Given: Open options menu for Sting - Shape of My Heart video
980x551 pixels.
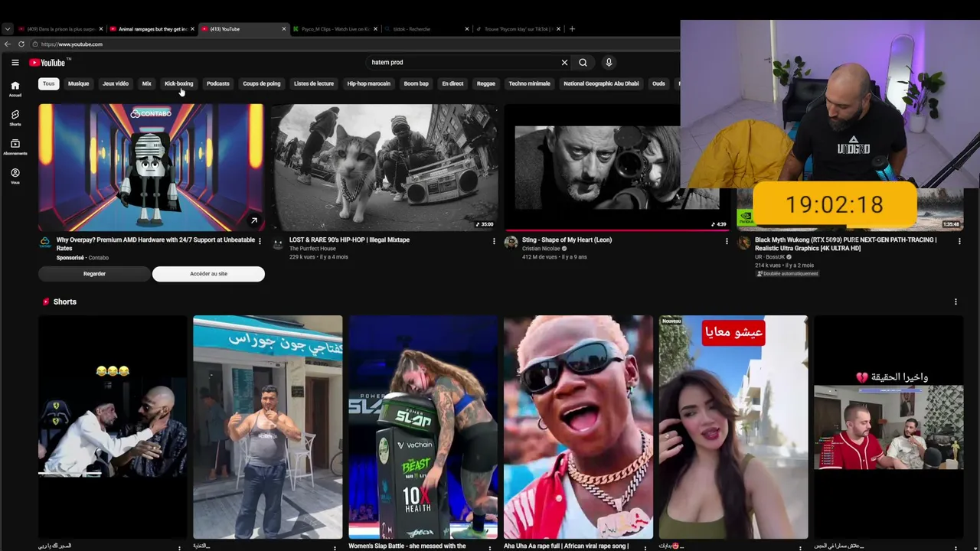Looking at the screenshot, I should point(727,241).
